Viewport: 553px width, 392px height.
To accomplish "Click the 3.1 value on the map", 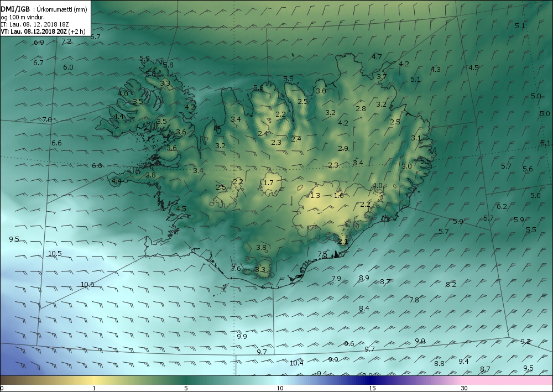I will [x=416, y=138].
